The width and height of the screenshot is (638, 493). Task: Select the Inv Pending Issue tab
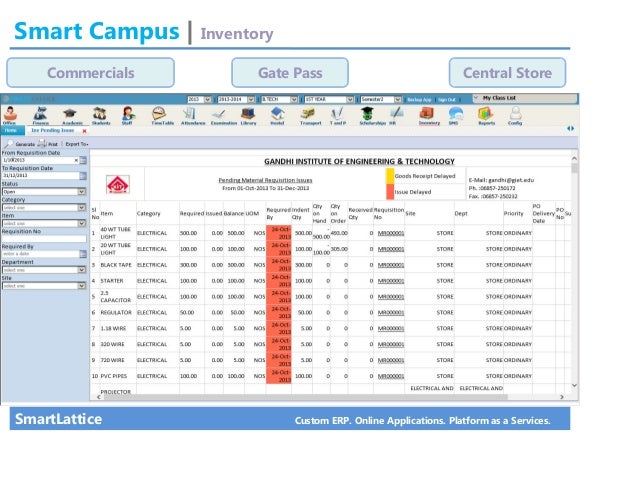[x=53, y=131]
